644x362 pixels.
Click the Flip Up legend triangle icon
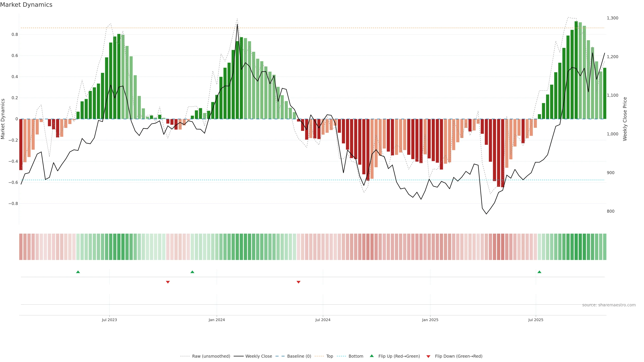[x=372, y=356]
